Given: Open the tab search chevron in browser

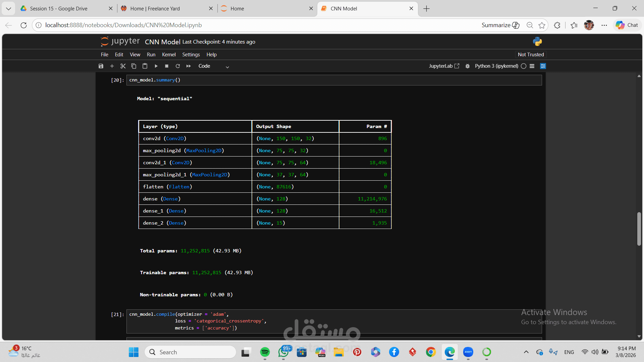Looking at the screenshot, I should 8,8.
